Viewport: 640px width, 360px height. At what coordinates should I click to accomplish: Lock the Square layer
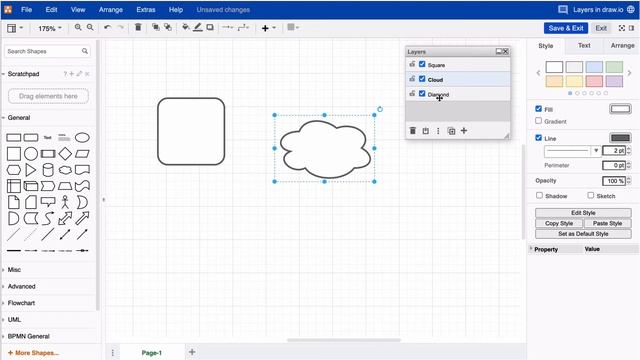click(412, 64)
